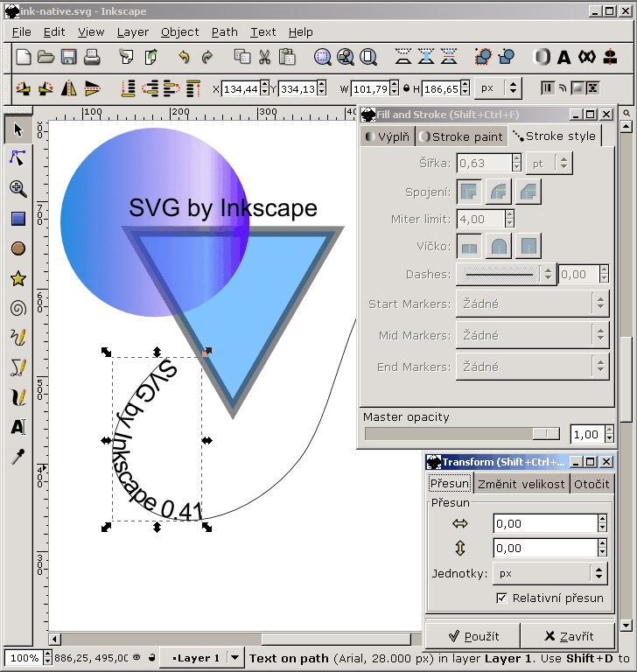Click the zoom percentage stepper arrows
Screen dimensions: 637x672
point(47,657)
